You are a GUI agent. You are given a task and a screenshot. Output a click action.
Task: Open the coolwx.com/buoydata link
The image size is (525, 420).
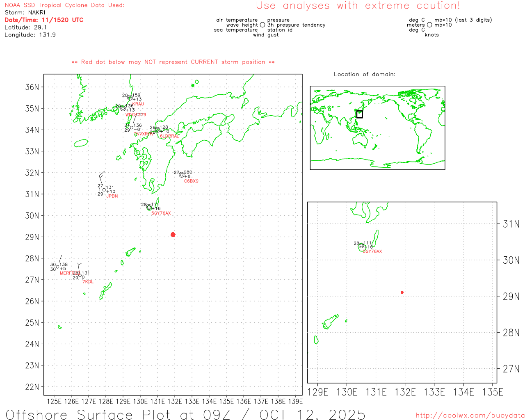click(x=470, y=415)
